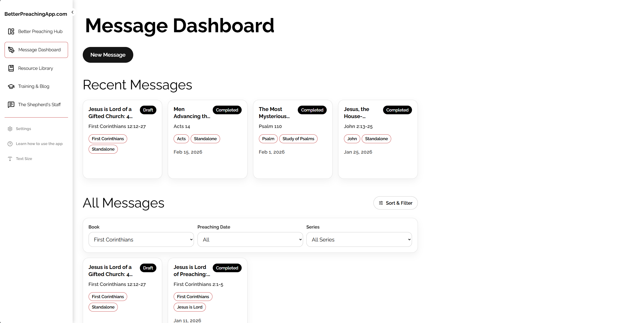Click BetterPreachingApp.com site title
644x323 pixels.
tap(36, 14)
